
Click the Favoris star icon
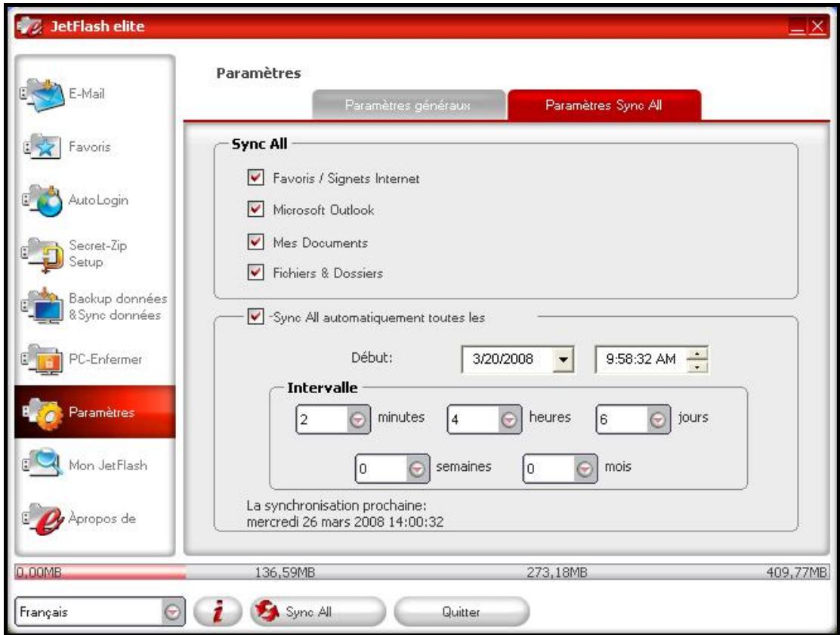click(x=42, y=147)
